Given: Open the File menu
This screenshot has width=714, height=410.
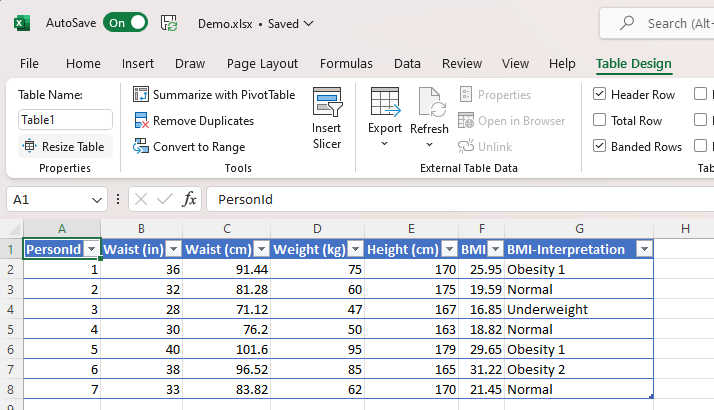Looking at the screenshot, I should click(29, 63).
